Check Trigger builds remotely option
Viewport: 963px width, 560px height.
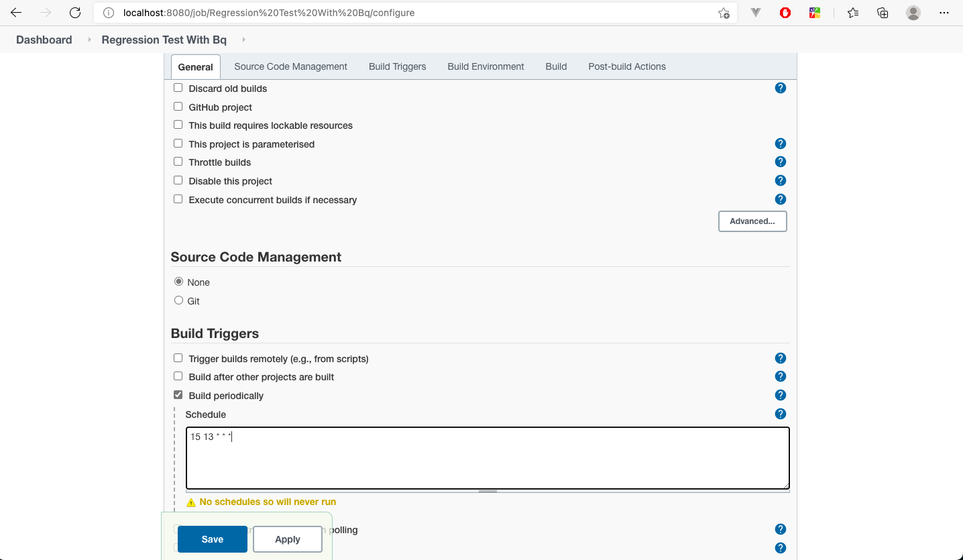coord(178,358)
